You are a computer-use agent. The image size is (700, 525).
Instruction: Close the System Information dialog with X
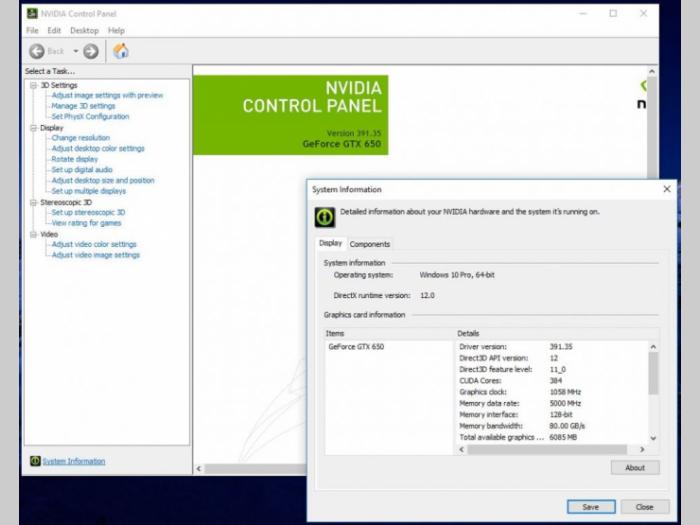(667, 189)
